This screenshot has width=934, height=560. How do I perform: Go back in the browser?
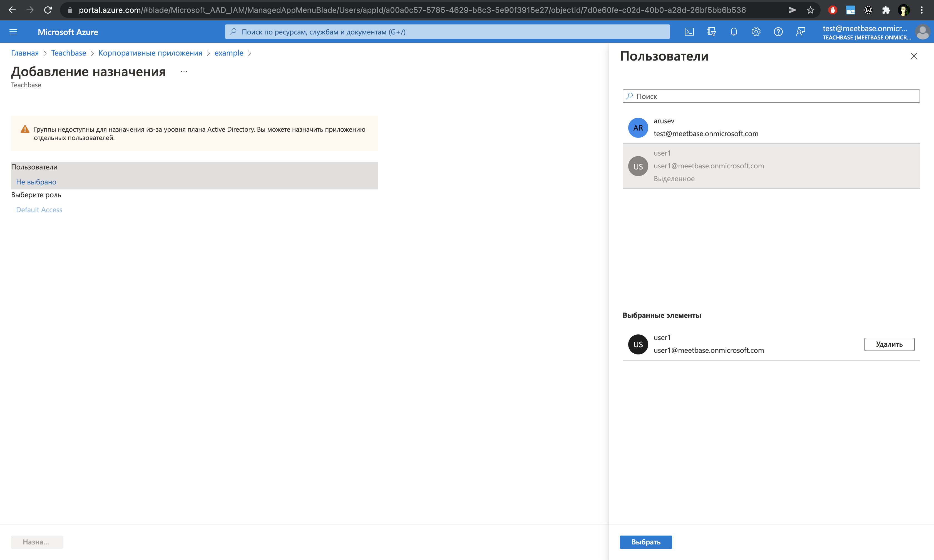coord(12,10)
